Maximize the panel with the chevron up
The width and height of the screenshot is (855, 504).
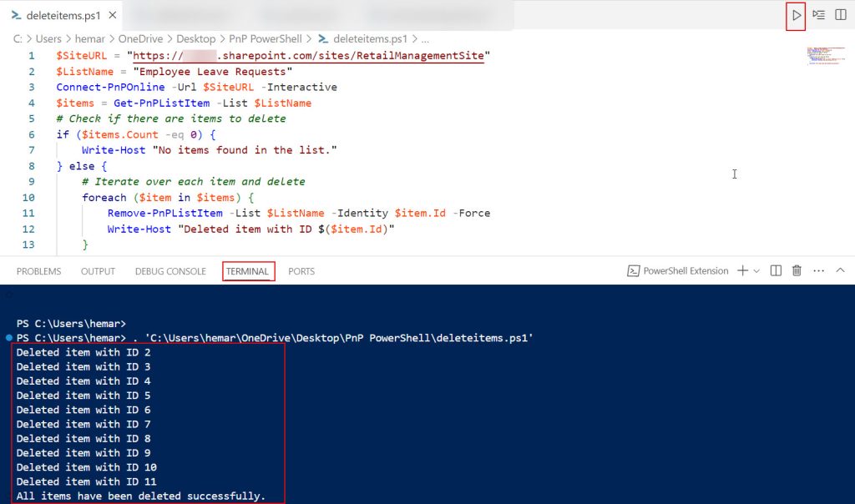coord(840,270)
